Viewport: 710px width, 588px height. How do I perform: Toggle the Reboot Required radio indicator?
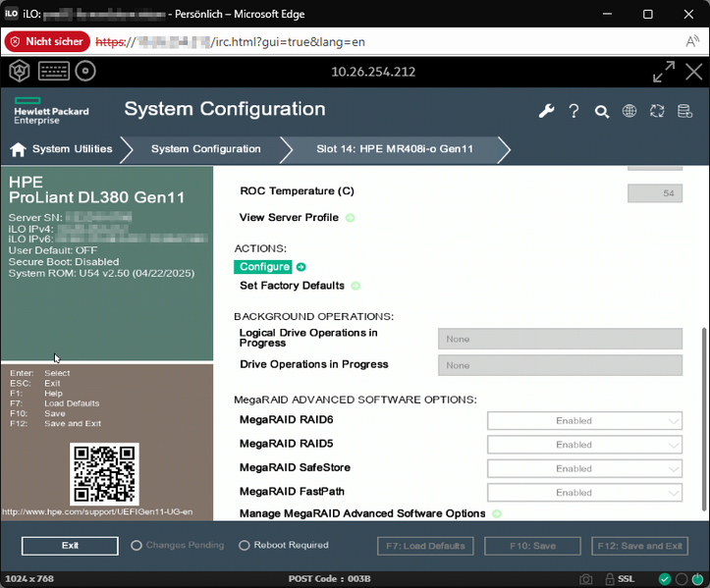coord(245,546)
